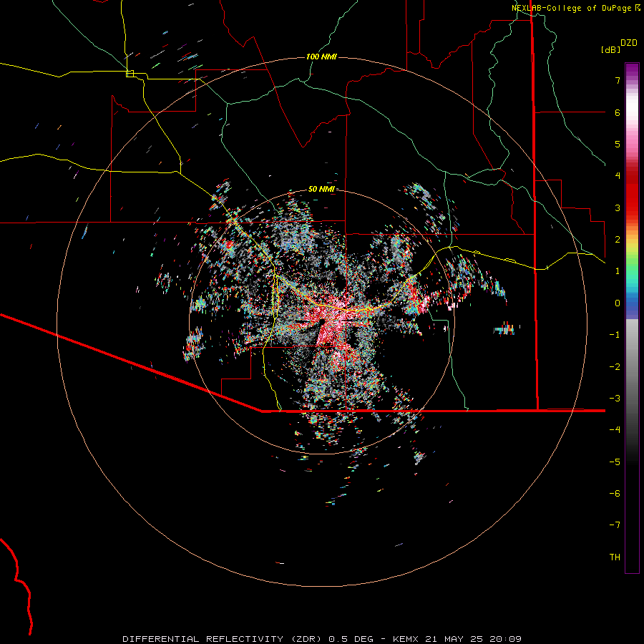Screen dimensions: 644x644
Task: Click the -3 dB color scale label
Action: click(615, 399)
